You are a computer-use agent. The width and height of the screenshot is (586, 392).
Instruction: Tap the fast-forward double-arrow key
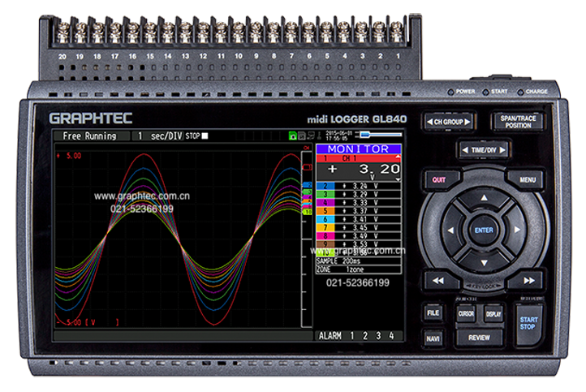[x=529, y=280]
